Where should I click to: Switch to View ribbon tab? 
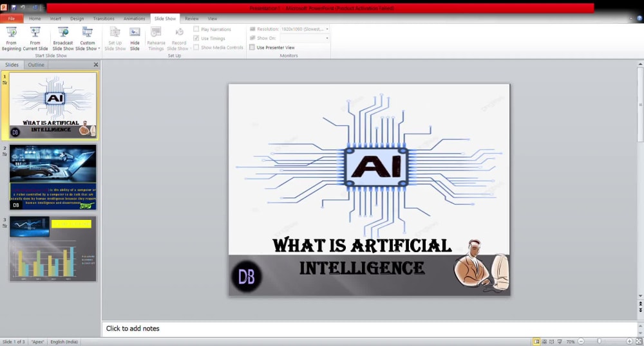213,19
